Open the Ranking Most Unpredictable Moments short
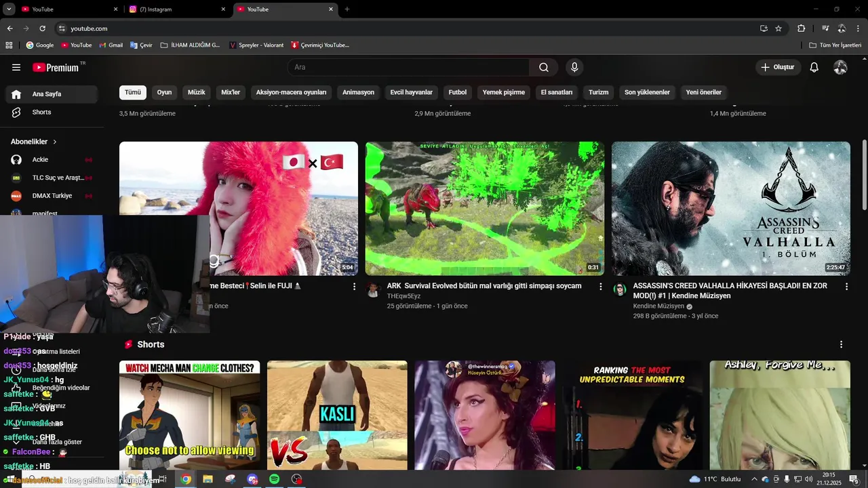This screenshot has width=868, height=488. 632,415
